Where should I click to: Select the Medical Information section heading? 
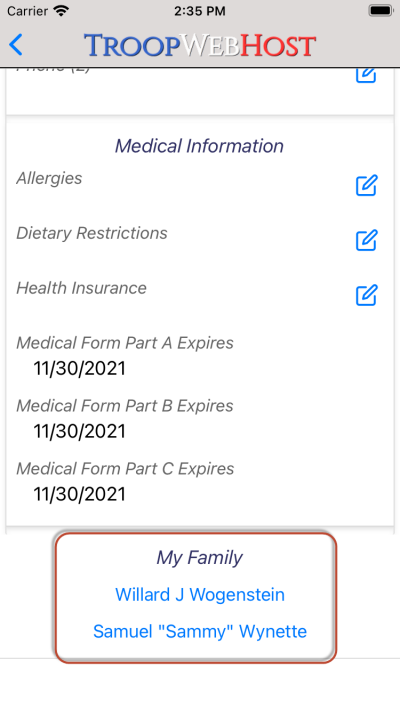(200, 146)
